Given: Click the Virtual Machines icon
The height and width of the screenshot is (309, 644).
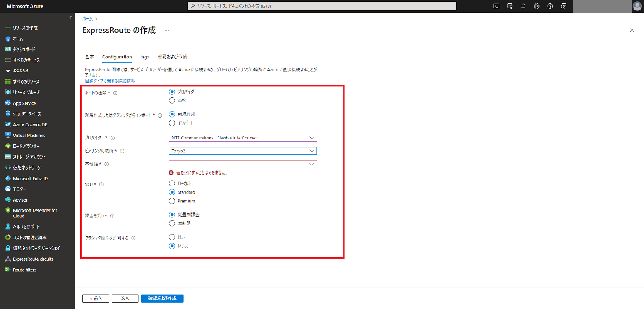Looking at the screenshot, I should 8,135.
